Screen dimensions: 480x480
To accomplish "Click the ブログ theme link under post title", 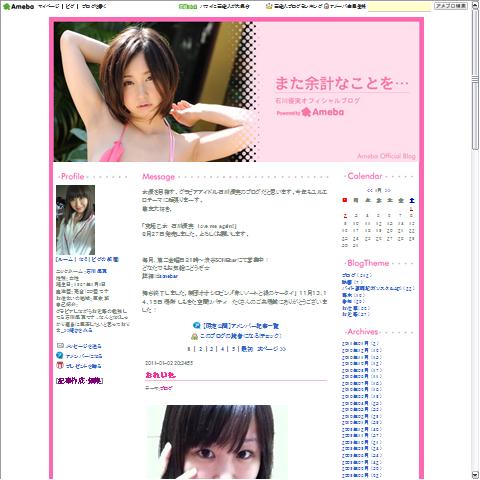I will click(x=166, y=388).
